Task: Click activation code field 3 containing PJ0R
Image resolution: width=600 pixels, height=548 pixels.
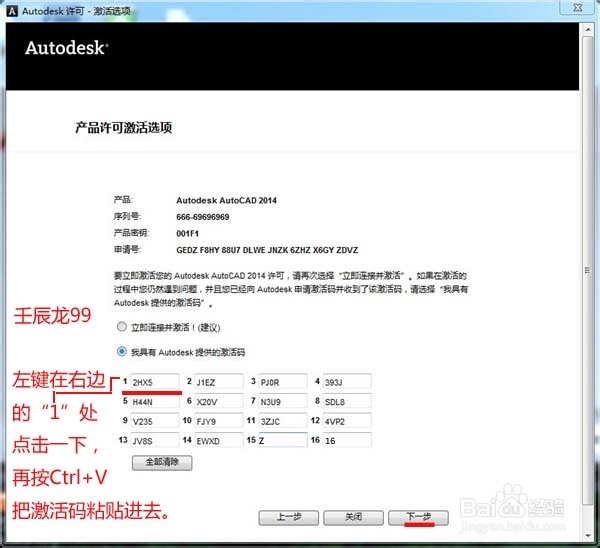Action: click(283, 382)
